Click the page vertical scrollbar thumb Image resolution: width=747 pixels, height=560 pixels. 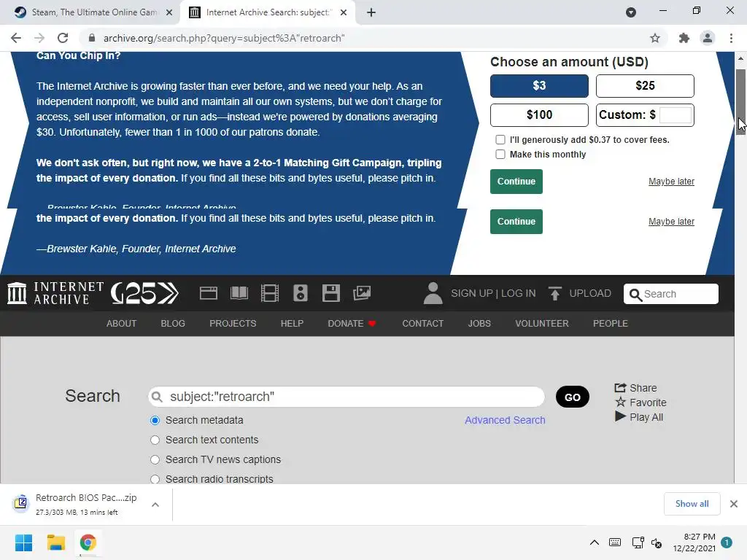tap(740, 102)
